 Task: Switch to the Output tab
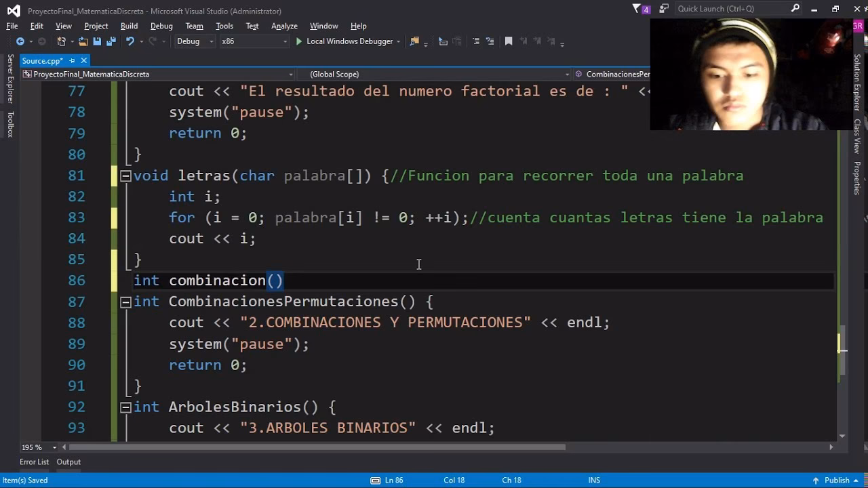pos(68,462)
